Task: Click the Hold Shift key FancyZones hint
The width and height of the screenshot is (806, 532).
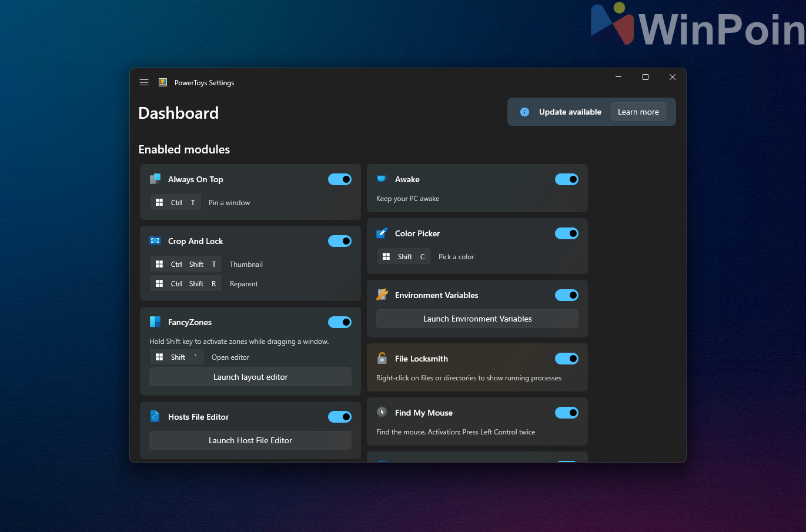Action: tap(239, 342)
